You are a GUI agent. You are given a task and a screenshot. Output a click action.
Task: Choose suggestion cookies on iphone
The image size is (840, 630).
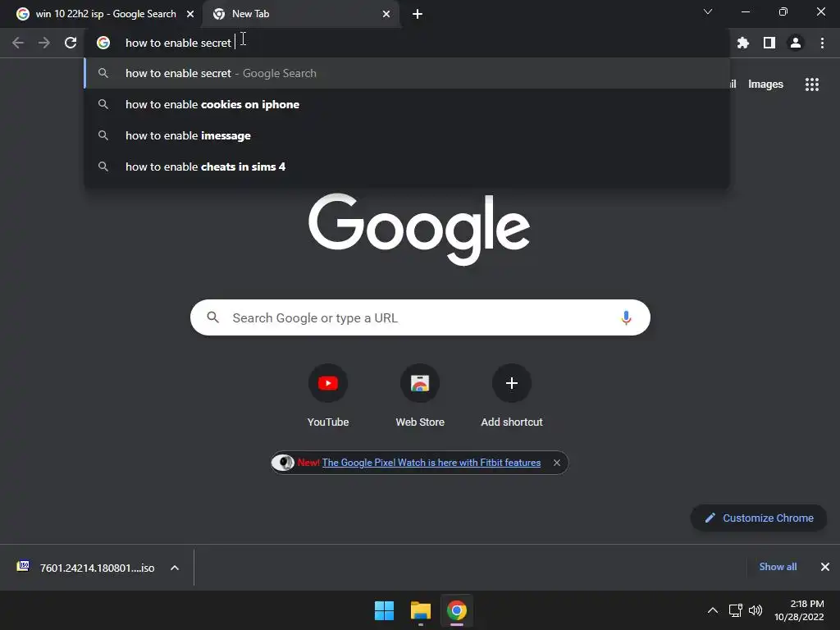407,104
